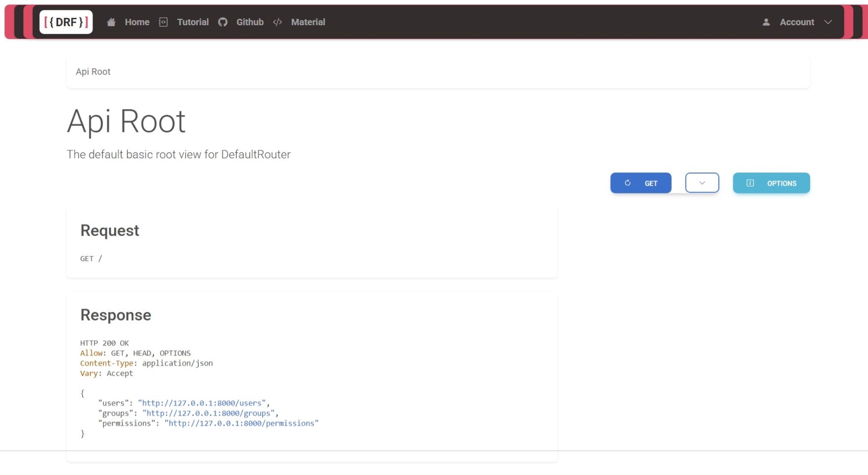Click the info icon in OPTIONS button

tap(750, 183)
